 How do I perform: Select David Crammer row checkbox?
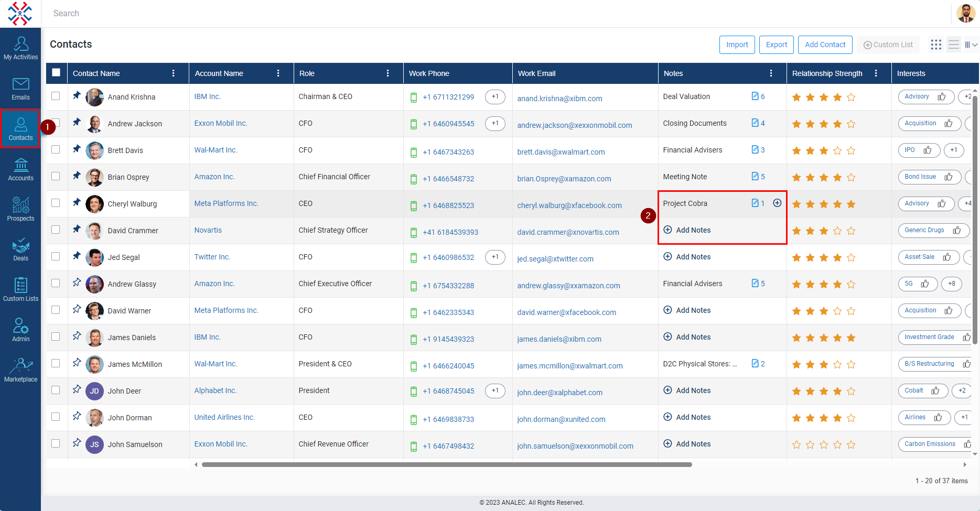click(x=56, y=230)
